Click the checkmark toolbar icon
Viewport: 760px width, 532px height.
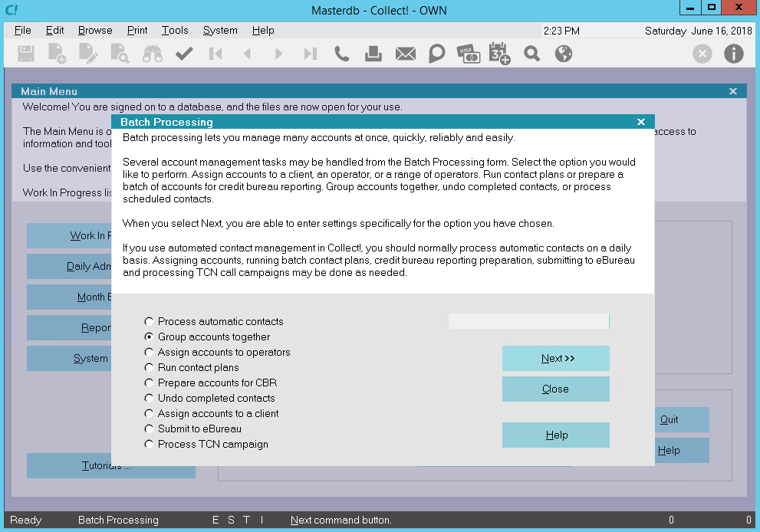click(184, 54)
